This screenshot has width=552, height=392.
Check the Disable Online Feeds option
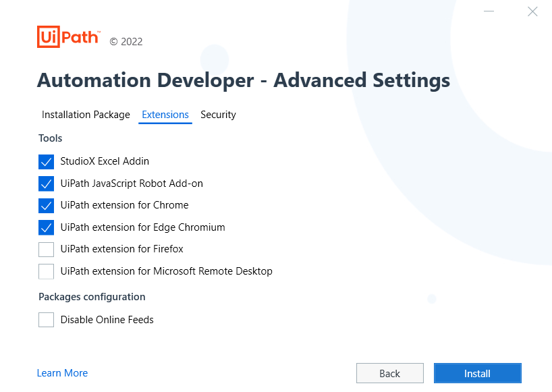point(46,319)
